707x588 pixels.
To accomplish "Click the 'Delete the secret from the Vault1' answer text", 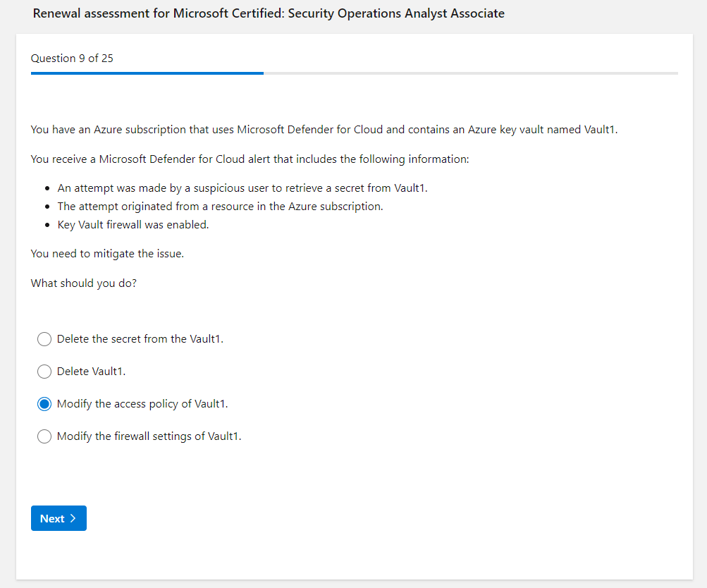I will [x=140, y=339].
